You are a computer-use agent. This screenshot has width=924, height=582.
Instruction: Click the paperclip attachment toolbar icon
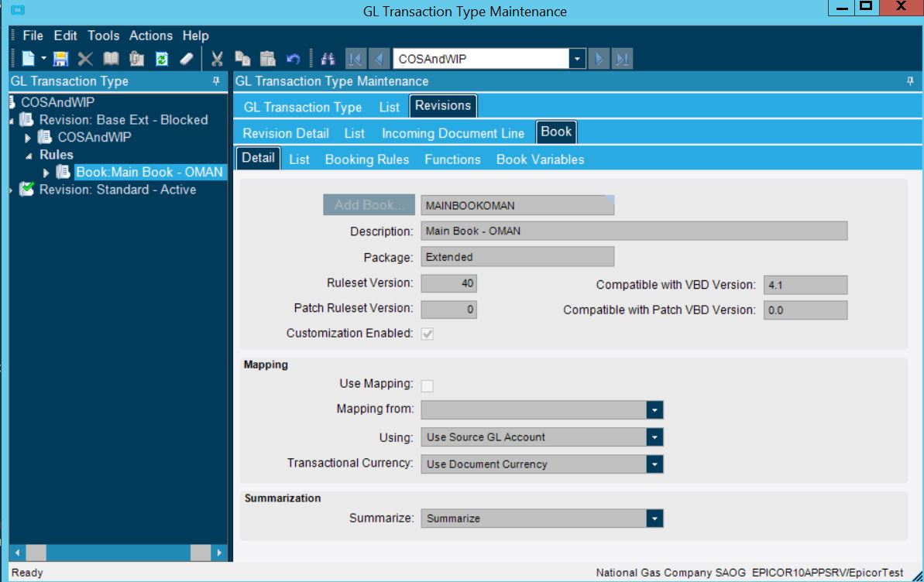tap(136, 58)
